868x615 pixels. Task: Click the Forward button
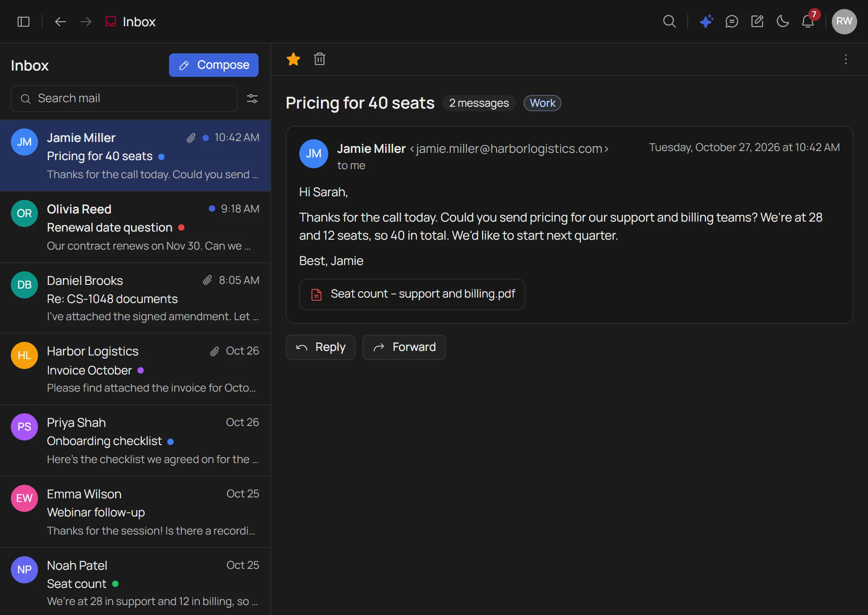pyautogui.click(x=404, y=347)
